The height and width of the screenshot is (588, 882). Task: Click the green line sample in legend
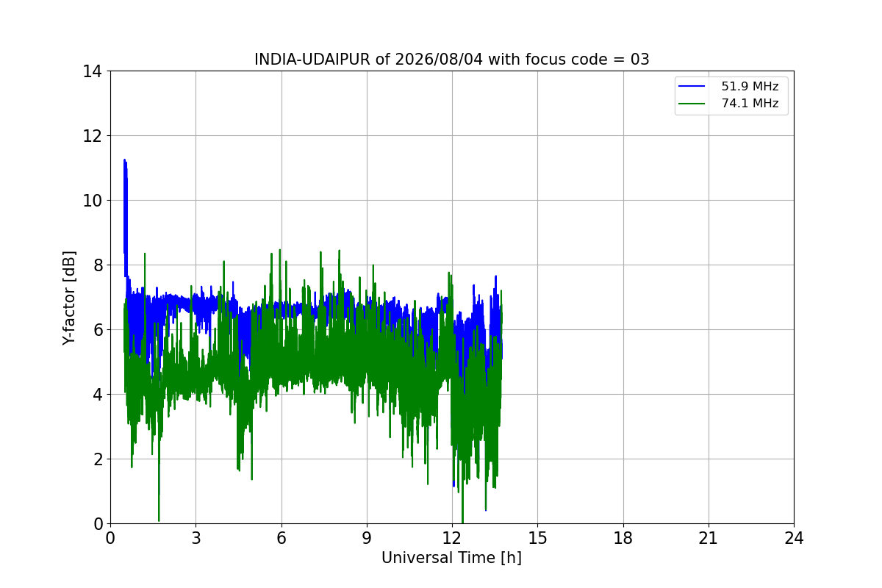tap(694, 104)
